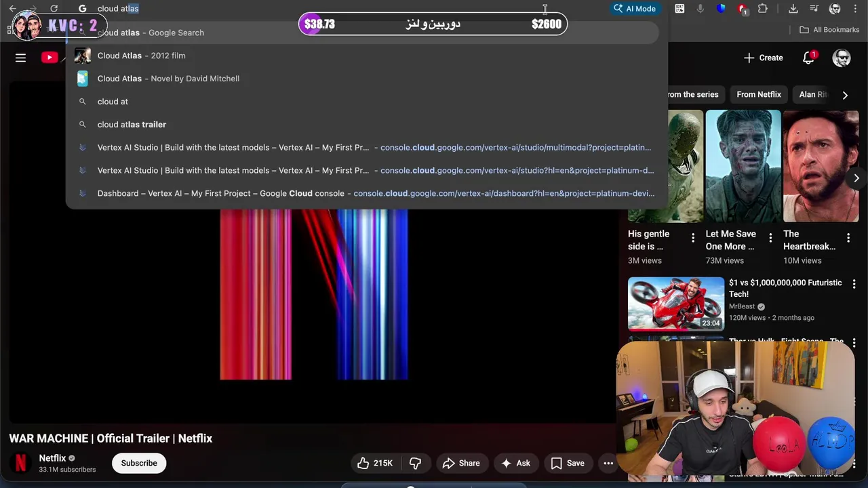The image size is (868, 488).
Task: Open YouTube notifications bell
Action: point(808,58)
